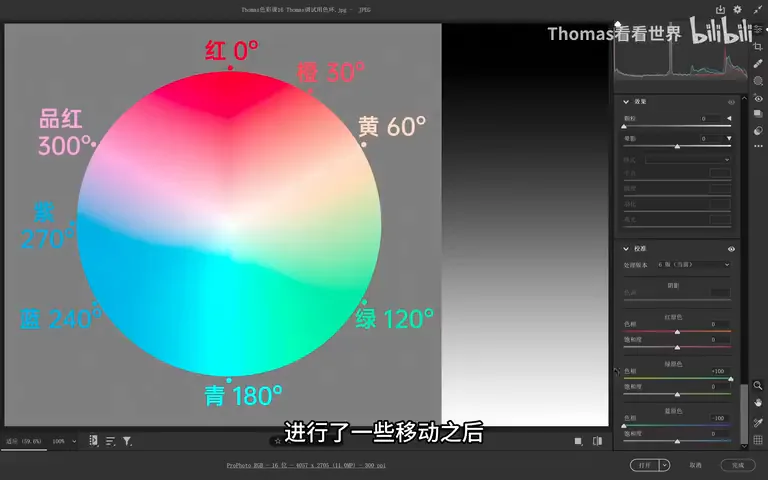Adjust green primary saturation slider
This screenshot has width=768, height=480.
coord(677,394)
